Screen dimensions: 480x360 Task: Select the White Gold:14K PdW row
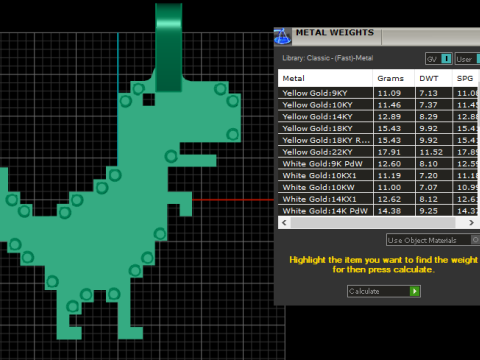379,211
